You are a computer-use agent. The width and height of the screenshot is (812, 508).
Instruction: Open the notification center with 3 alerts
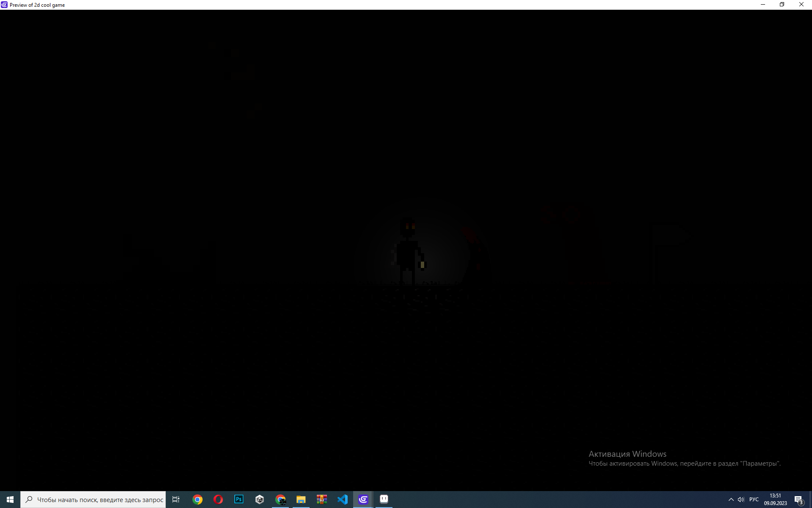(x=798, y=500)
